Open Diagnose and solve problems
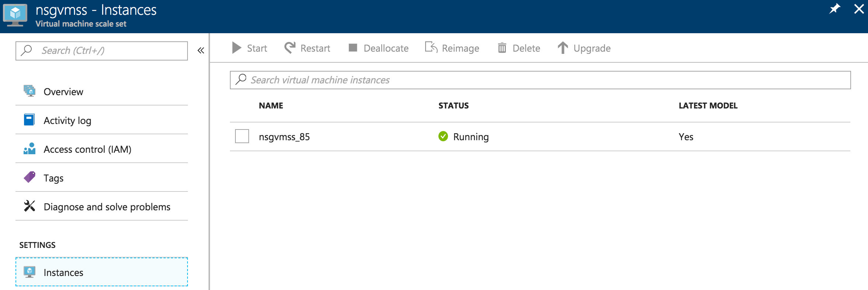 point(102,207)
